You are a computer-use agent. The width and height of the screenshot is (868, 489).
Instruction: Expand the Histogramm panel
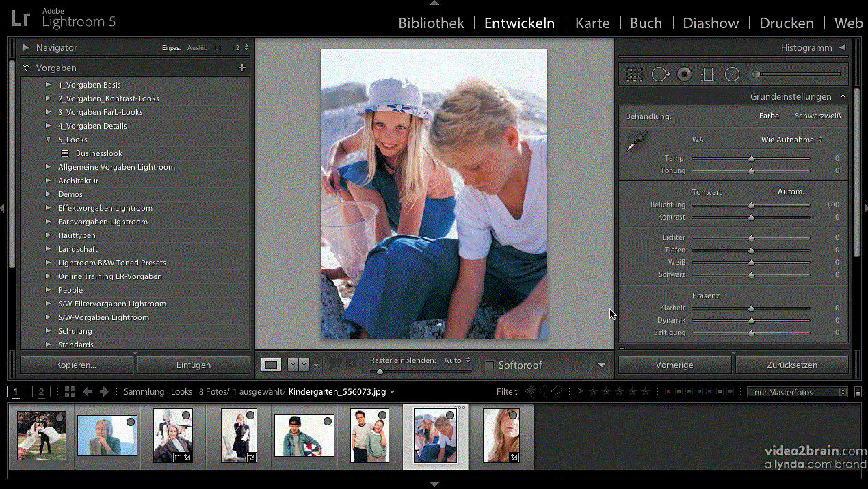[x=843, y=48]
